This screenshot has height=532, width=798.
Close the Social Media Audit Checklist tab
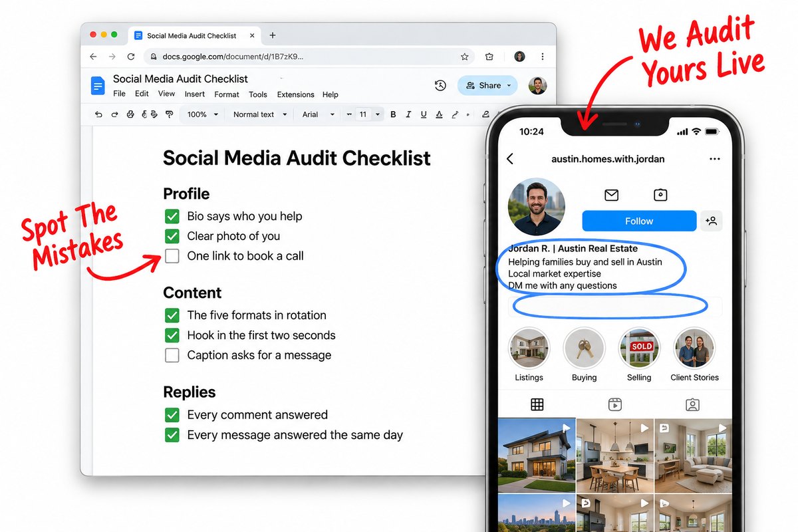tap(252, 35)
